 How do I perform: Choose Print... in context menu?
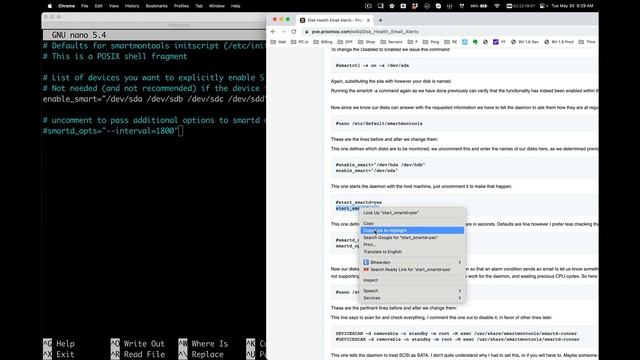click(x=411, y=244)
